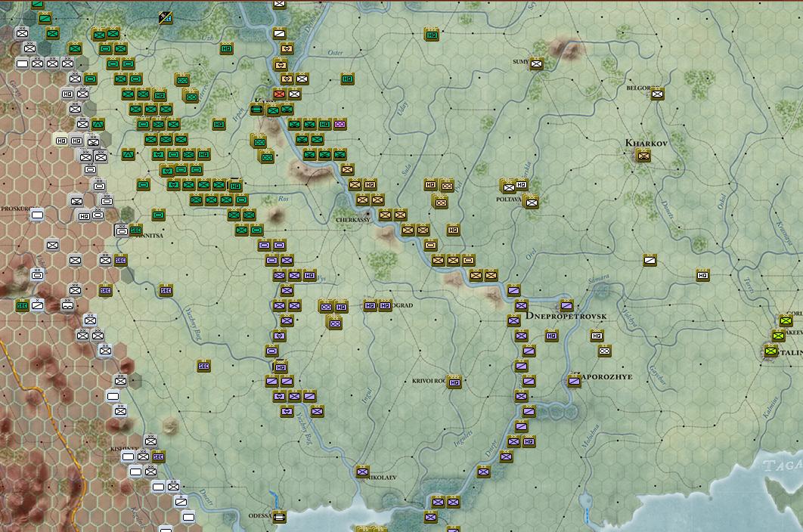
Task: Click the Odessa city label
Action: tap(259, 515)
